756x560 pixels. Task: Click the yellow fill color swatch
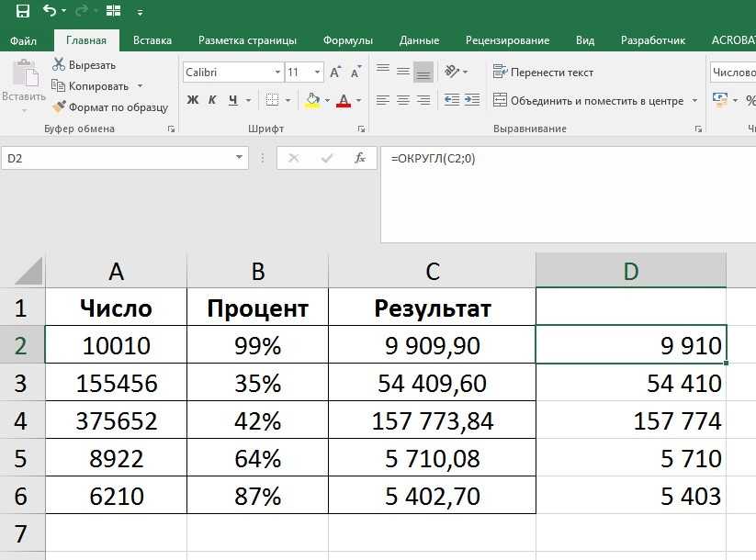pyautogui.click(x=313, y=100)
